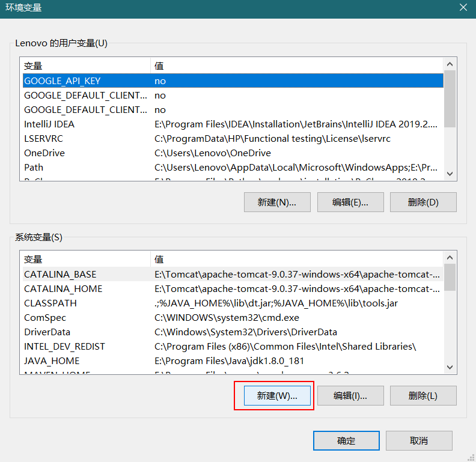
Task: Click the system variables scrollbar thumb
Action: pos(450,278)
